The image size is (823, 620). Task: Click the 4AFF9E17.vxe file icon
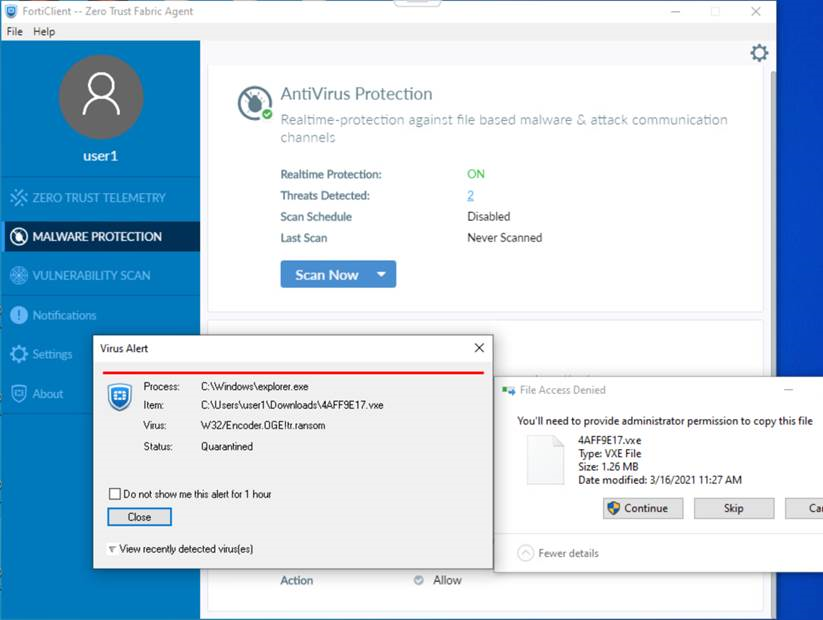[x=545, y=460]
